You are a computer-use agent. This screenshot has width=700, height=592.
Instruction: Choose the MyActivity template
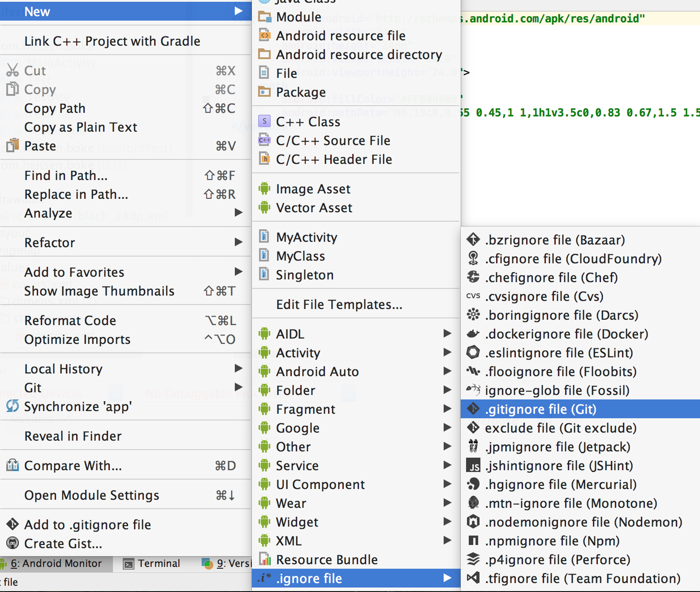click(356, 237)
